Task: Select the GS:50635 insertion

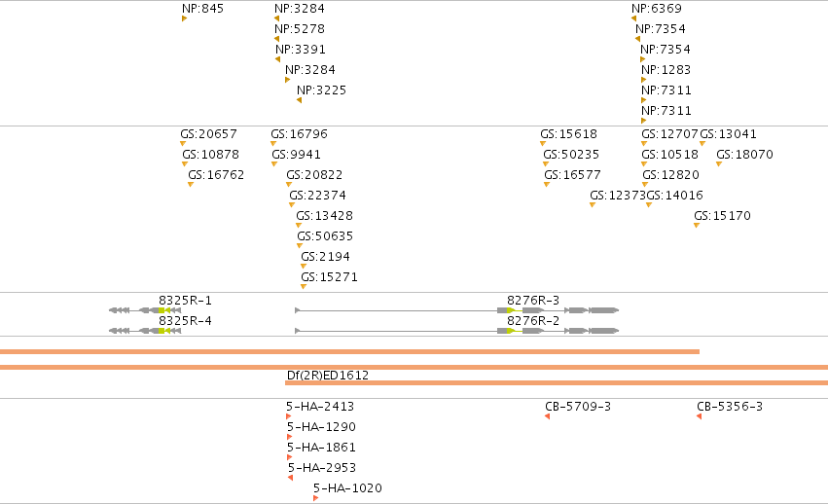Action: click(x=325, y=236)
